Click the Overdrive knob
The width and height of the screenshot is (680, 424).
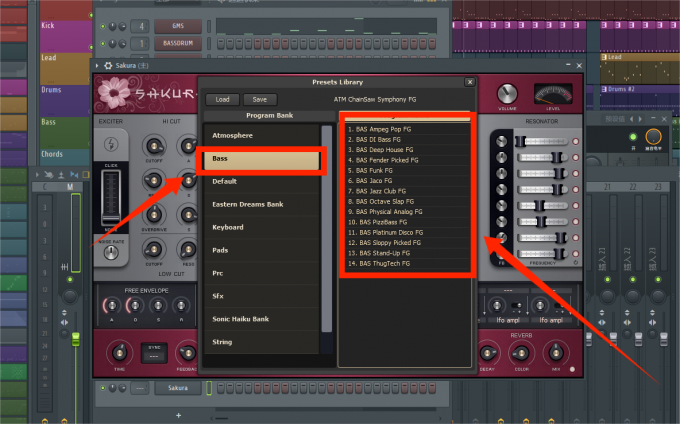(x=154, y=215)
